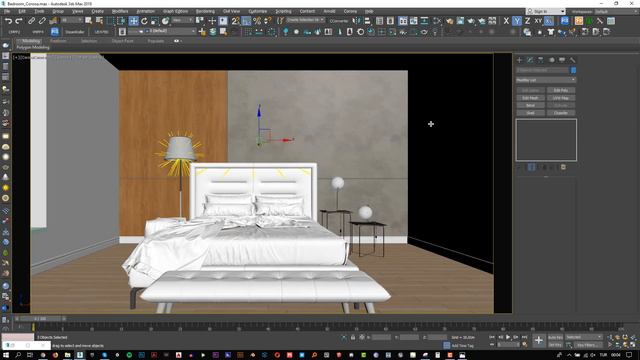This screenshot has height=360, width=640.
Task: Go to the end frame
Action: 524,337
